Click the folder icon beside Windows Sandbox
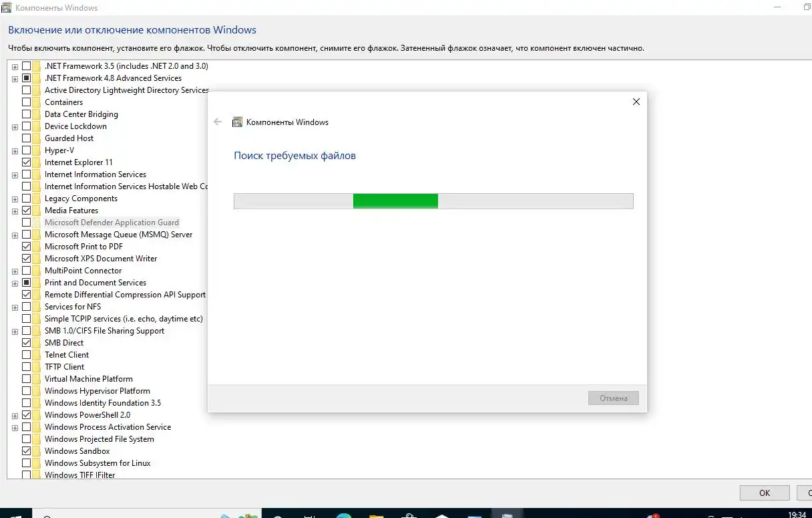Image resolution: width=812 pixels, height=518 pixels. [x=37, y=451]
